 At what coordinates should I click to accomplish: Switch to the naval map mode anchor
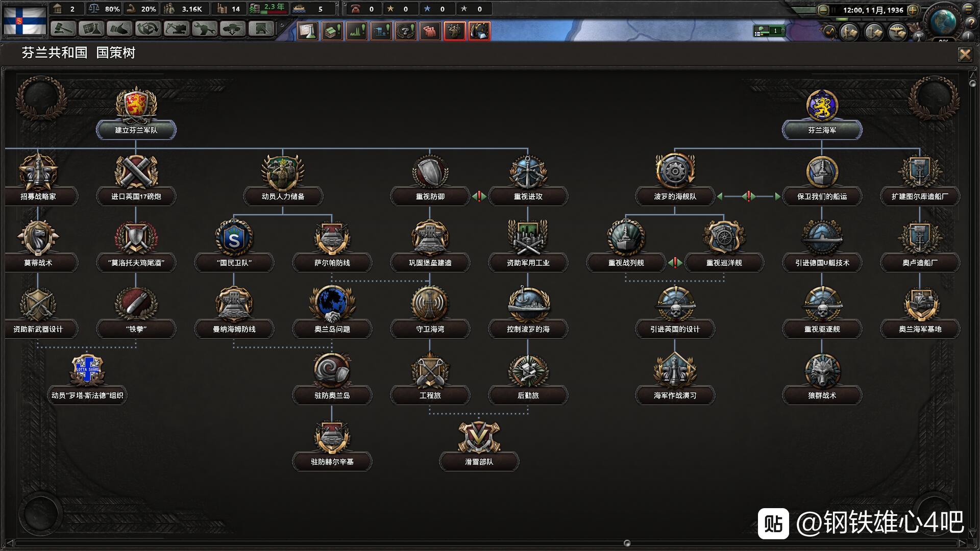pos(873,32)
